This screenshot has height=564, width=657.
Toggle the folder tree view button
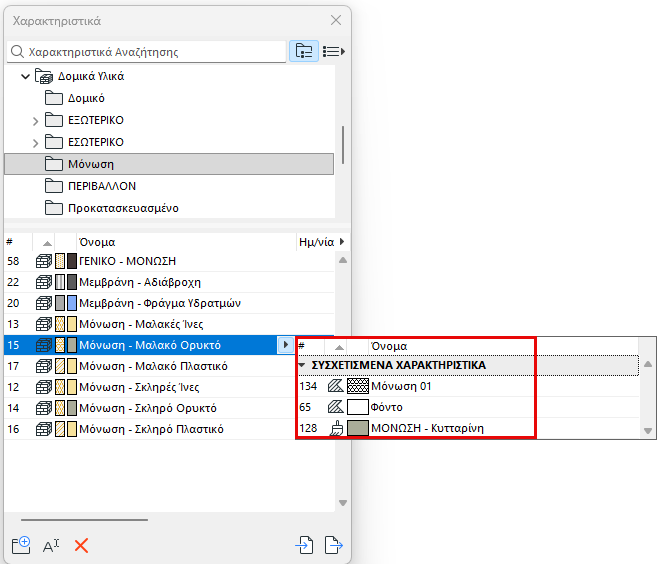[304, 52]
